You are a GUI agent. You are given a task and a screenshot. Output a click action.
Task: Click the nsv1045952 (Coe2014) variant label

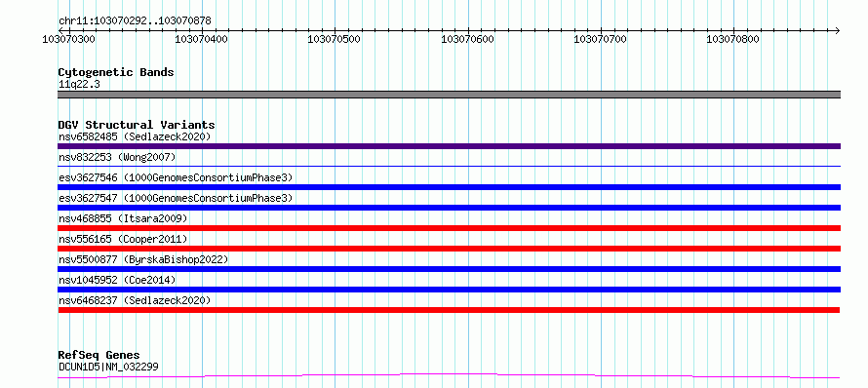(x=117, y=280)
